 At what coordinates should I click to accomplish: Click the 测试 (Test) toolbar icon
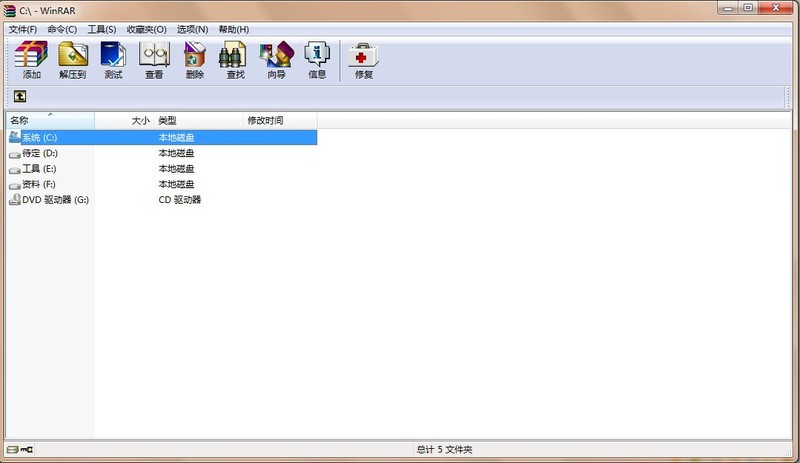(113, 55)
